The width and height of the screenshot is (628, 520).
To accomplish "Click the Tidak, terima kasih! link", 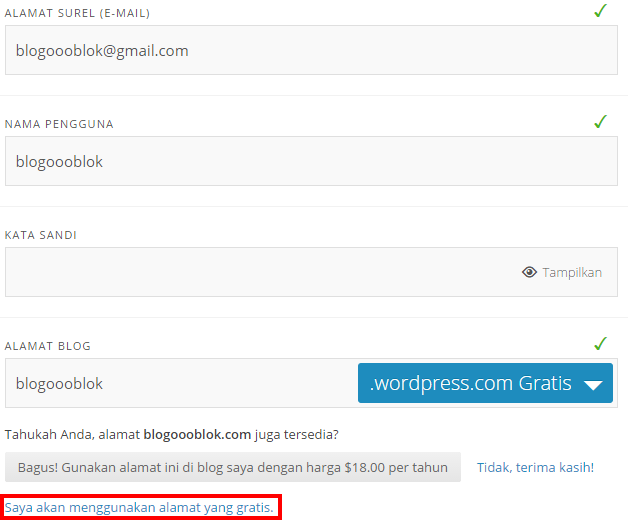I will tap(535, 468).
